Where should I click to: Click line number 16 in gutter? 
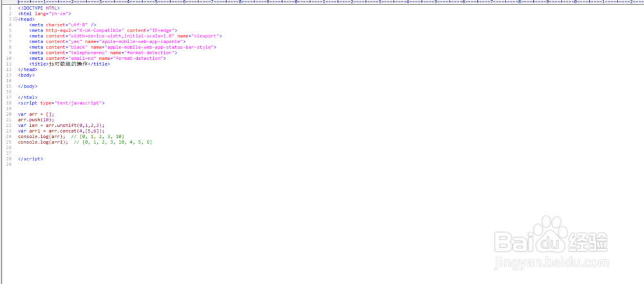click(9, 92)
